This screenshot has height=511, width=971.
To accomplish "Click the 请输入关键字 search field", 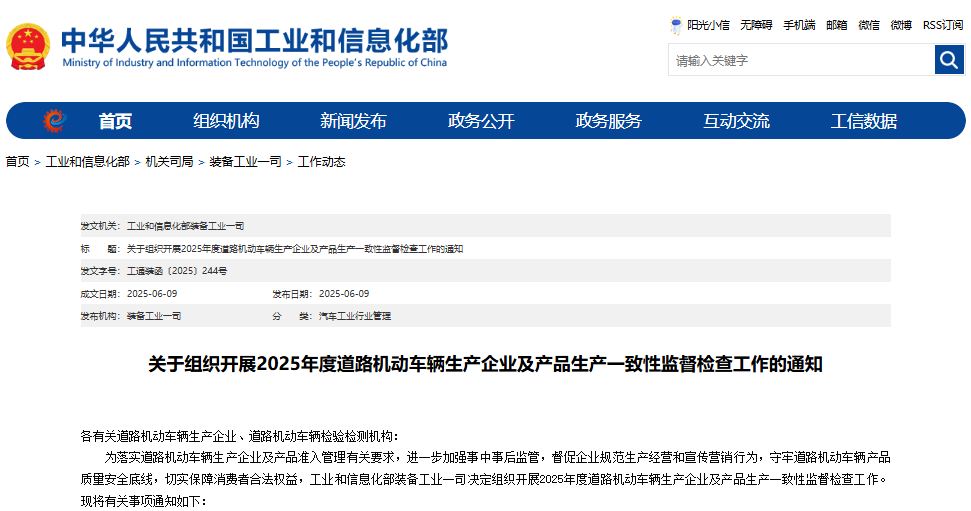I will (800, 60).
